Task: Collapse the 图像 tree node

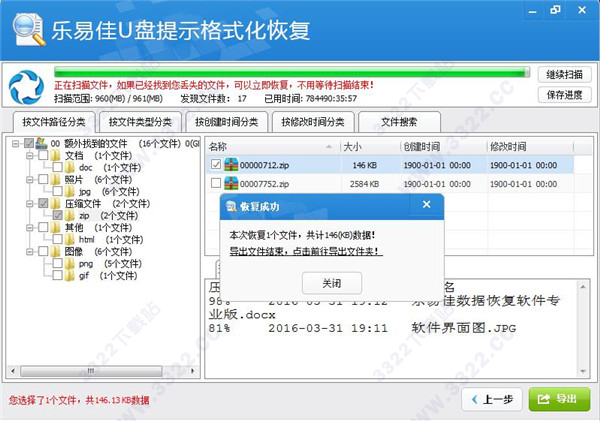Action: 29,251
